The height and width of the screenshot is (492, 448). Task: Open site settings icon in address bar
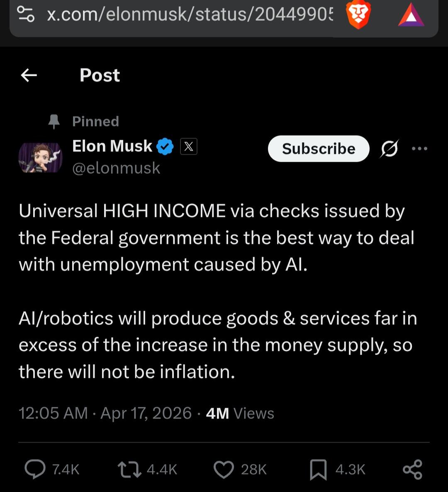[26, 14]
